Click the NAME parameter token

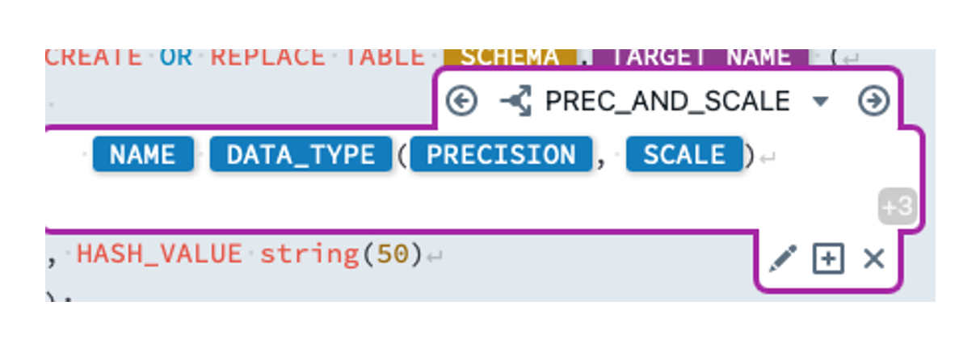(142, 155)
